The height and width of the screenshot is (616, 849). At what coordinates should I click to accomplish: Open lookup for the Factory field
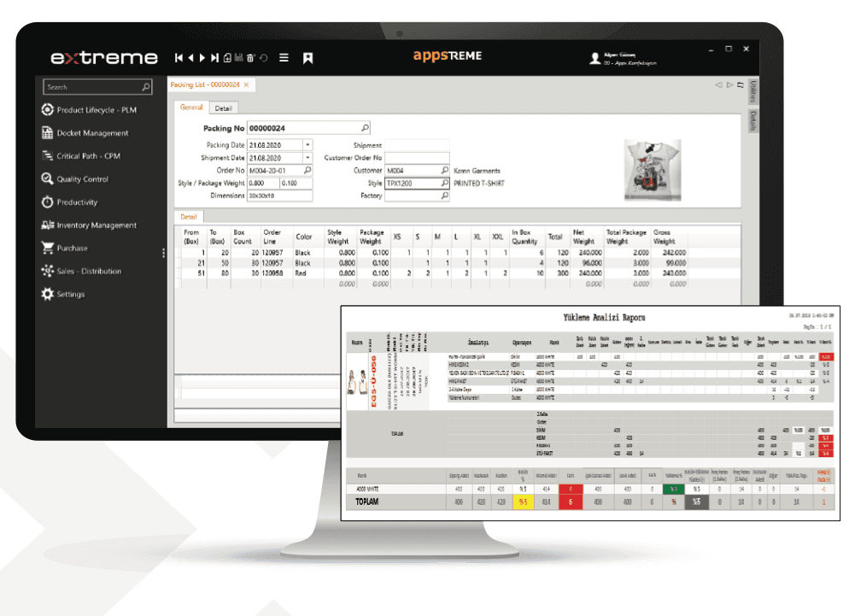[444, 196]
